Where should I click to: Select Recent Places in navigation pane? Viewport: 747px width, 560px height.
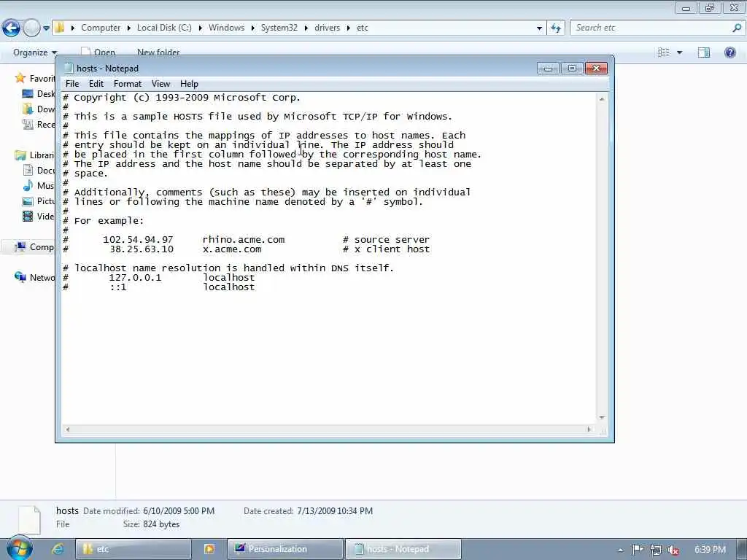tap(39, 124)
